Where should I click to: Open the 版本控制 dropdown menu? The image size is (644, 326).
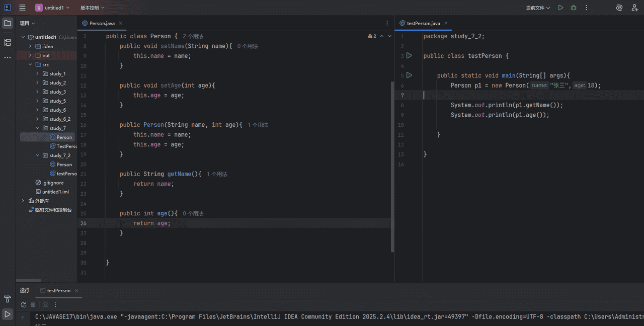pos(93,8)
